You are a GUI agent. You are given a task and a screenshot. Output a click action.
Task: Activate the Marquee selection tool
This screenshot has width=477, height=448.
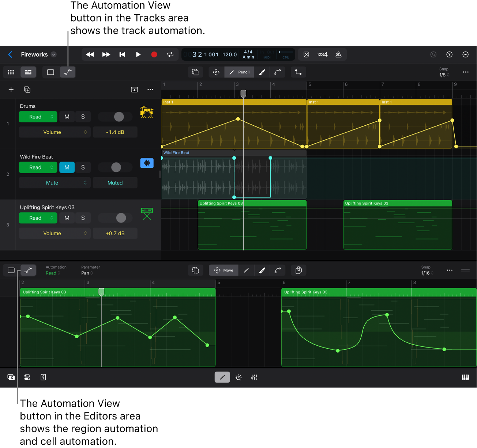coord(195,72)
